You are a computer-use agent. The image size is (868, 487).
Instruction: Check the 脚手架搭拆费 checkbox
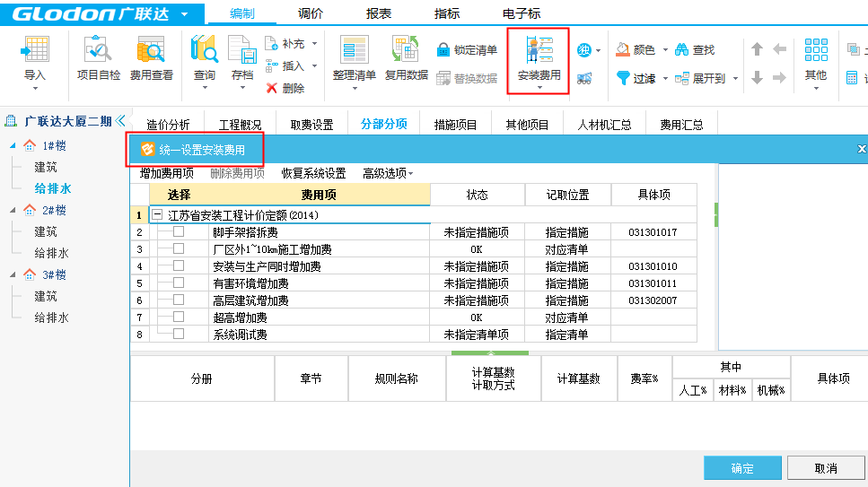pos(179,232)
